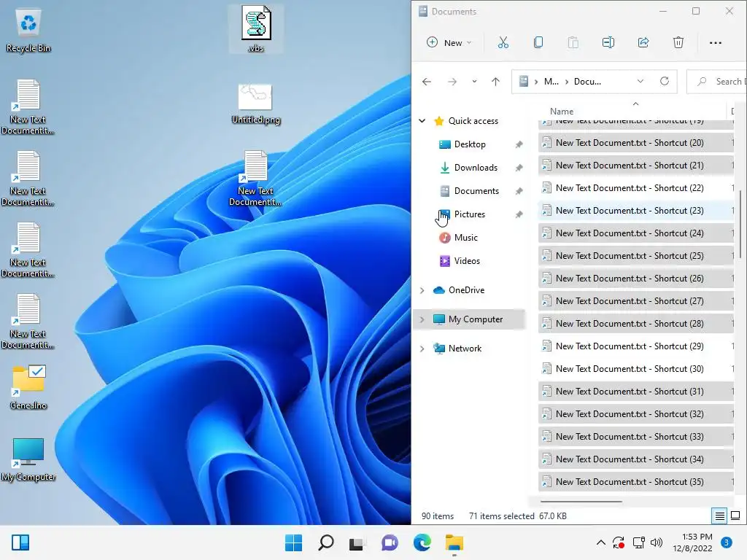Open the Windows Start button
Viewport: 747px width, 560px height.
coord(293,542)
